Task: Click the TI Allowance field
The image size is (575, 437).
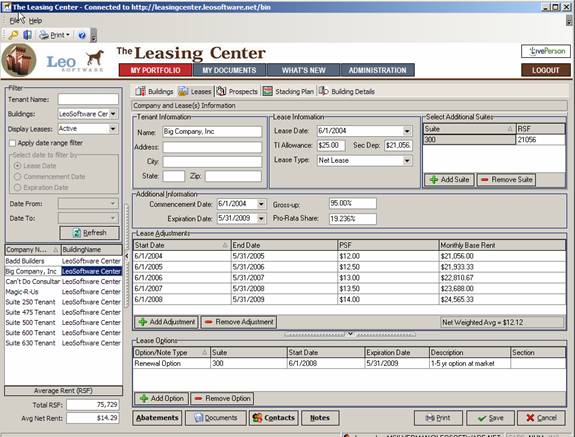Action: point(331,145)
